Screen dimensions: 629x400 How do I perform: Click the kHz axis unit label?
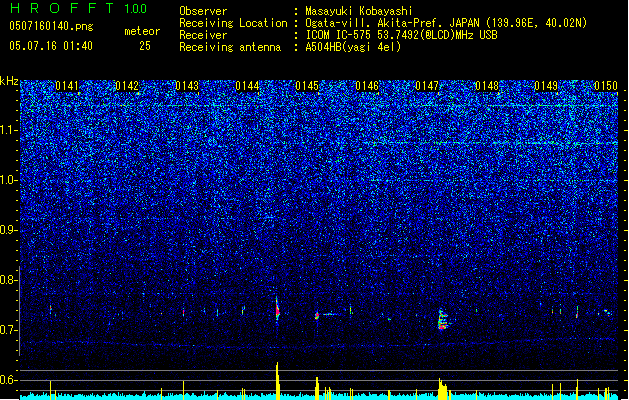(x=9, y=81)
